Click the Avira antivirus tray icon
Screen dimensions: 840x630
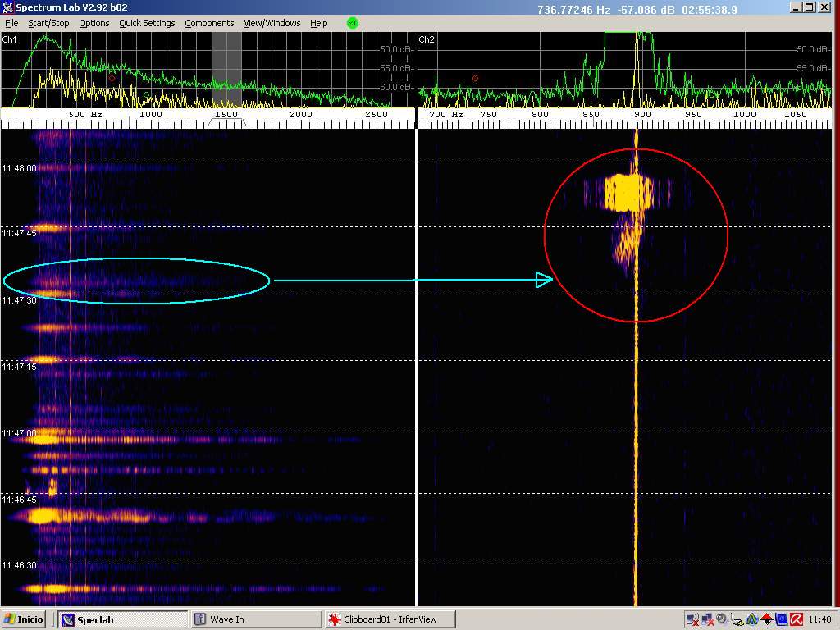796,619
